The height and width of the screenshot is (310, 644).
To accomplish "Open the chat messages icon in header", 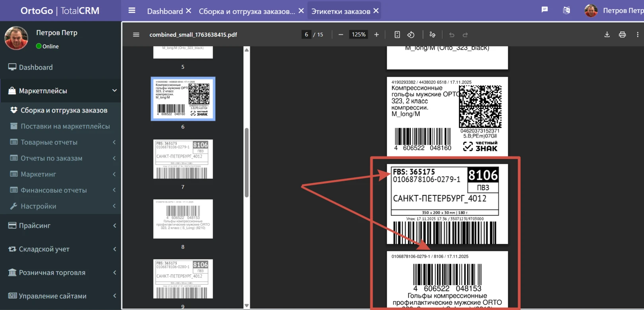I will coord(545,10).
